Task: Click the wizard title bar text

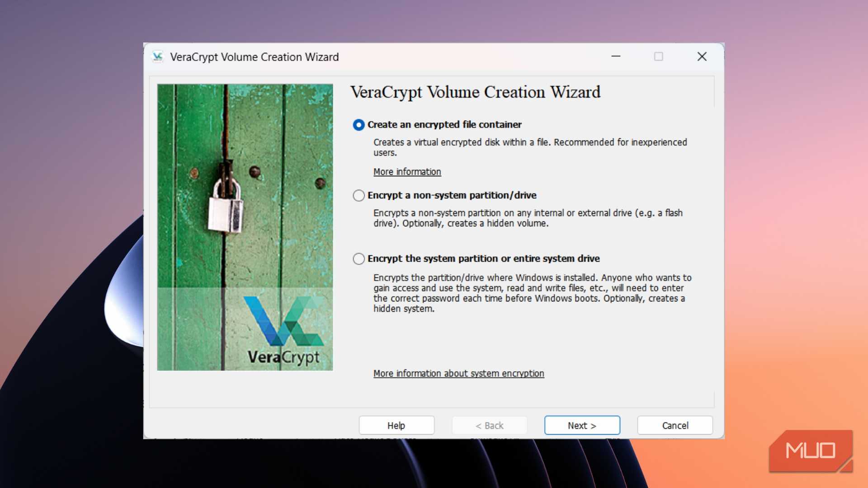Action: tap(254, 56)
